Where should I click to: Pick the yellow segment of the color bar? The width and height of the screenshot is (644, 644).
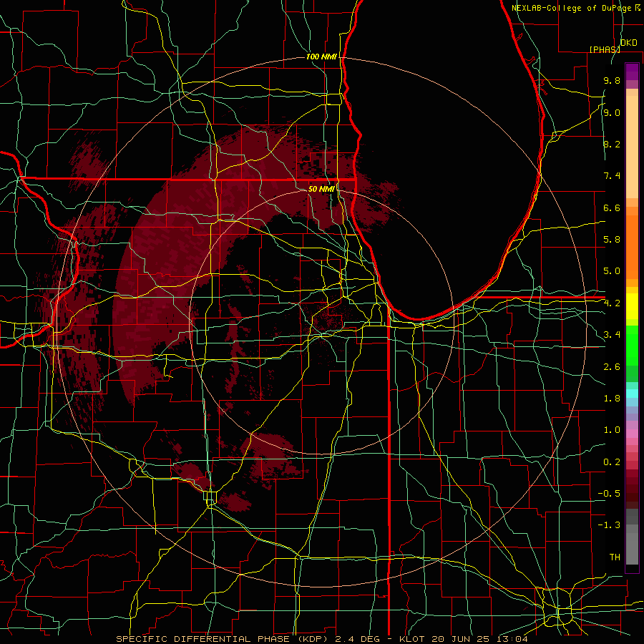632,306
